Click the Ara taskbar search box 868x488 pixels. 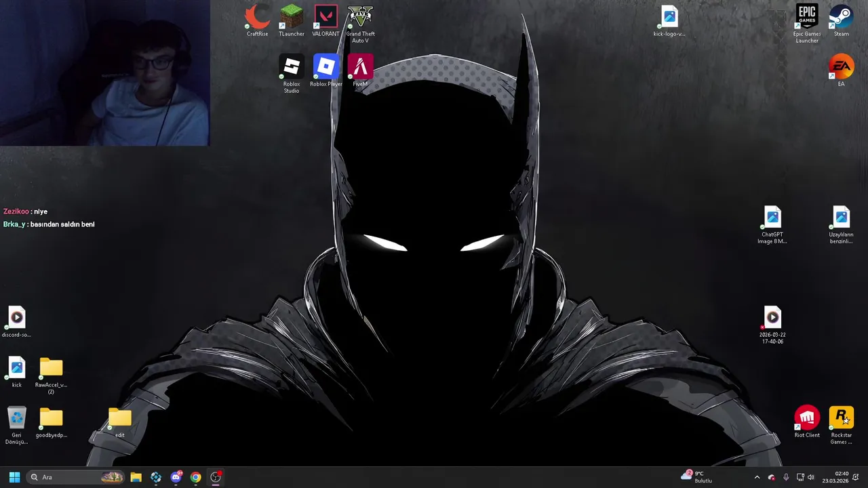[x=76, y=477]
